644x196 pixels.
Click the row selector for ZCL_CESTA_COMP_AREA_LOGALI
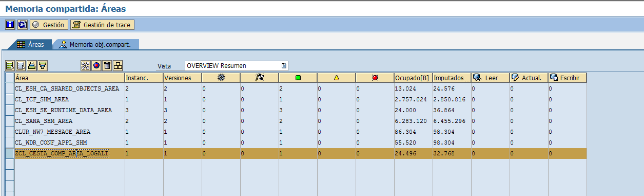tap(9, 153)
